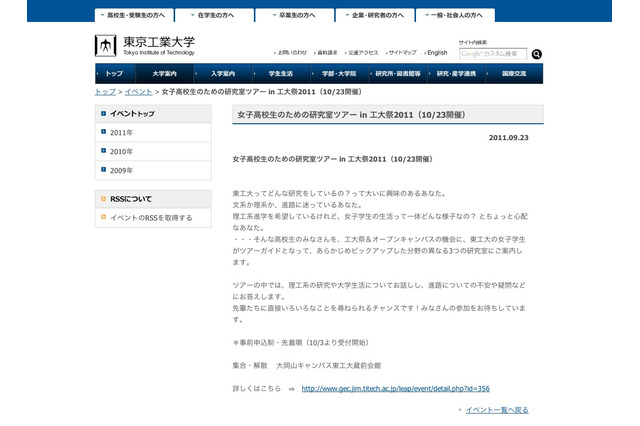Select 国際交流 in the main navigation bar
Viewport: 640px width, 426px height.
(x=514, y=73)
